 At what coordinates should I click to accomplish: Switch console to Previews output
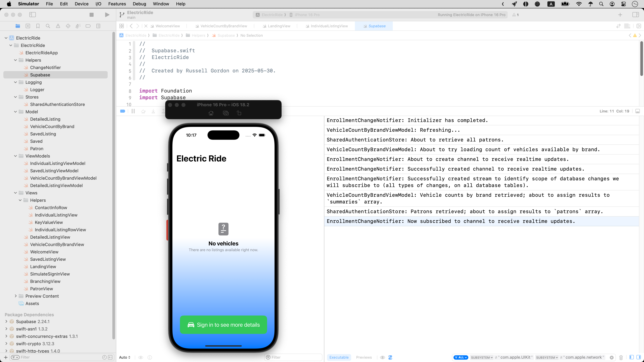[364, 357]
